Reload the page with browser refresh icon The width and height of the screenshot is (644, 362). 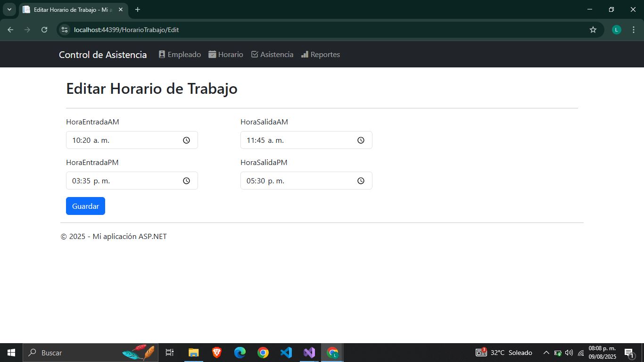pos(44,30)
